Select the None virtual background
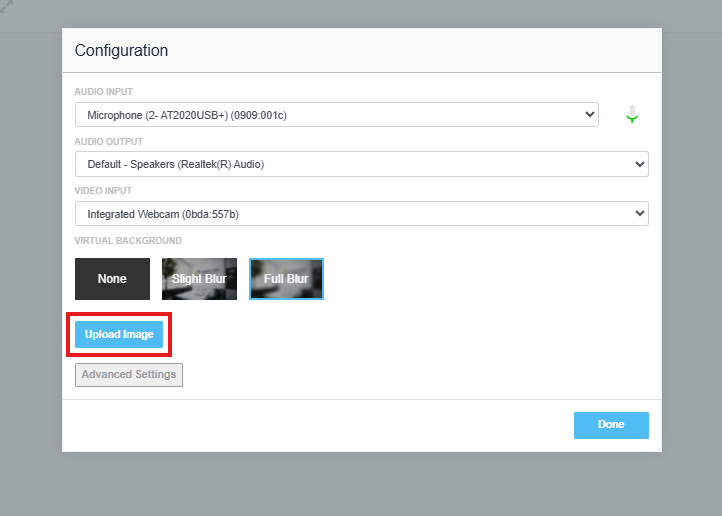722x516 pixels. (x=112, y=279)
